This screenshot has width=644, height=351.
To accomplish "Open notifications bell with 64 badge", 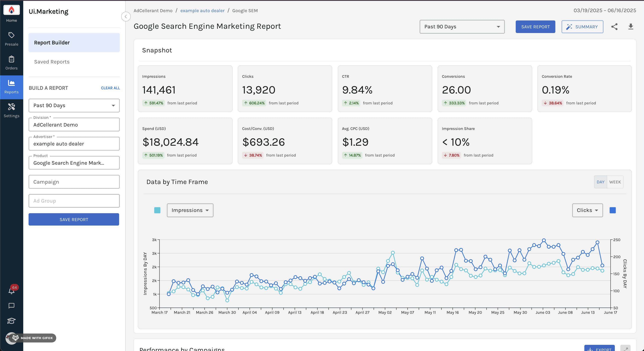I will point(12,291).
